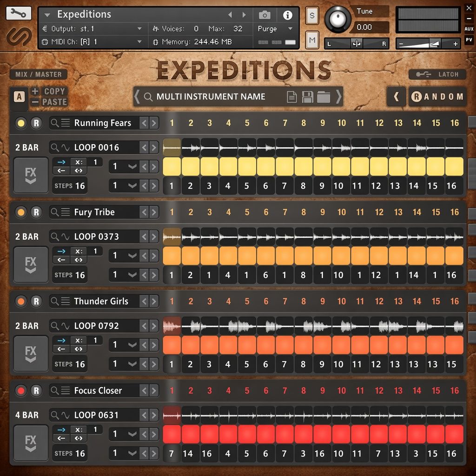Open FX panel for LOOP 0373
Image resolution: width=476 pixels, height=476 pixels.
[31, 264]
